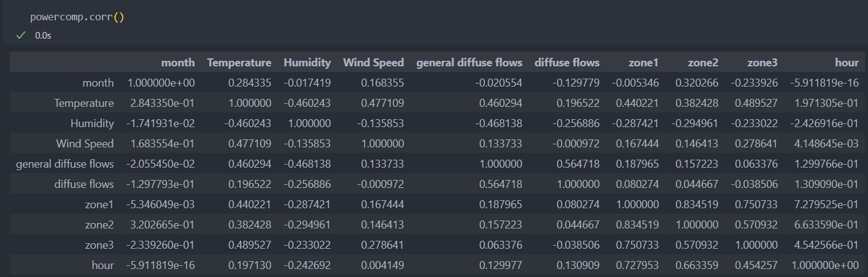Click the general diffuse flows row label

64,164
